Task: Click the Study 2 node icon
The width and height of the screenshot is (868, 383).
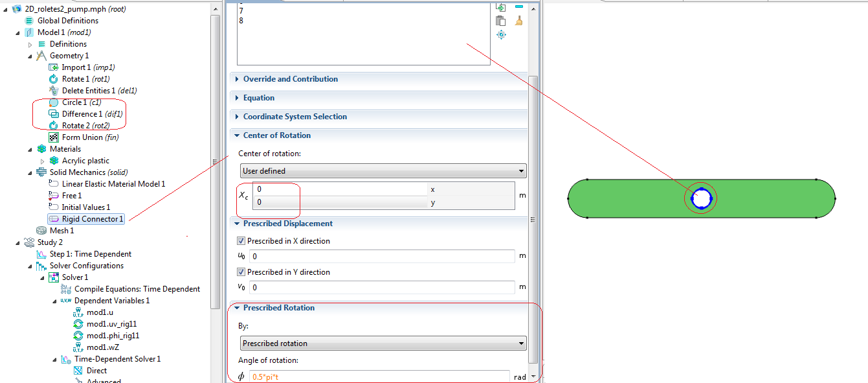Action: (x=30, y=242)
